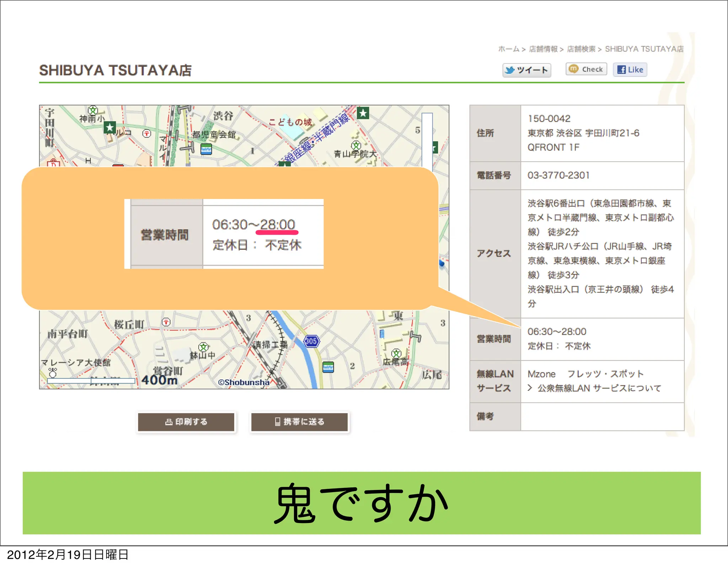Click the Twitter bird icon
The height and width of the screenshot is (566, 728).
click(x=509, y=70)
